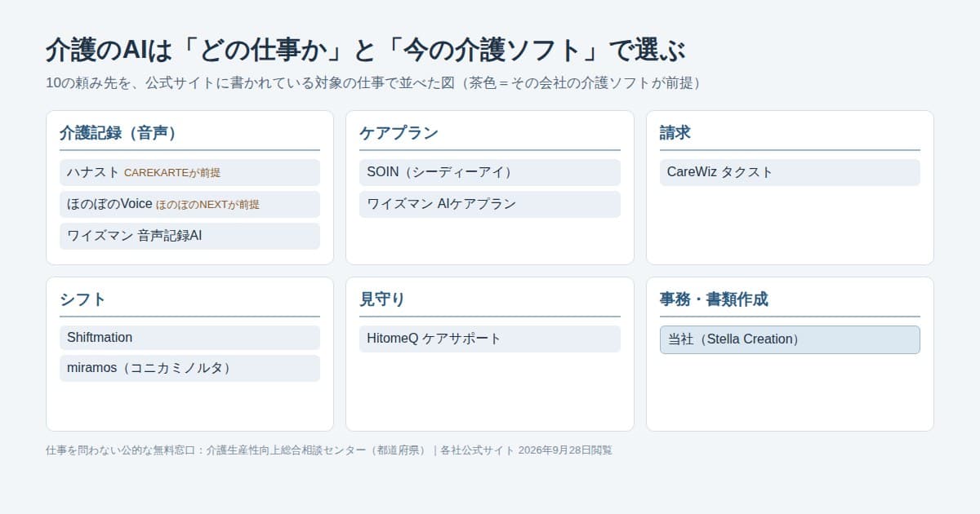Viewport: 980px width, 514px height.
Task: Click the footer text 各社公式サイト 2026年9月28日閲覧
Action: [526, 450]
